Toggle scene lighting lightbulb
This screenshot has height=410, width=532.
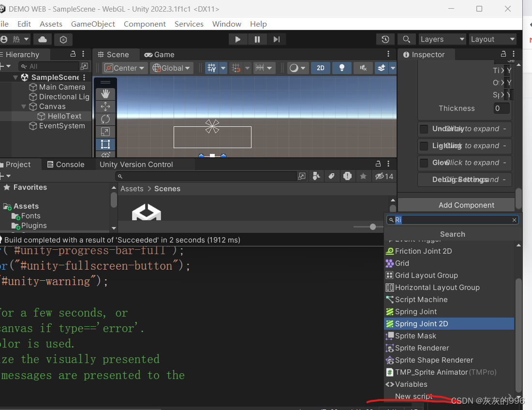click(342, 68)
